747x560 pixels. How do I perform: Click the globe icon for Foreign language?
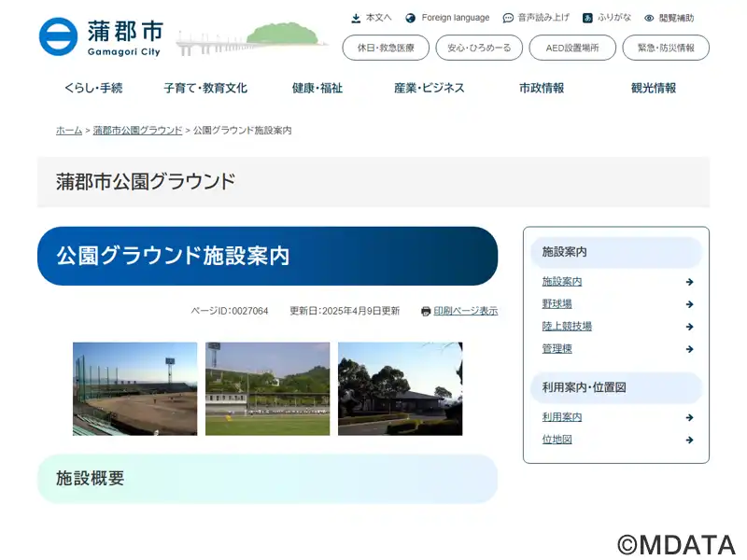coord(410,18)
